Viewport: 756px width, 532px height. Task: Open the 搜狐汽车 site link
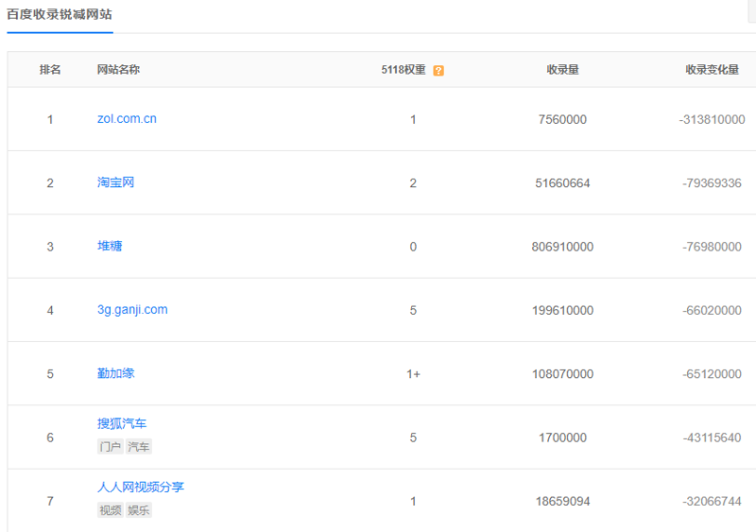click(122, 423)
